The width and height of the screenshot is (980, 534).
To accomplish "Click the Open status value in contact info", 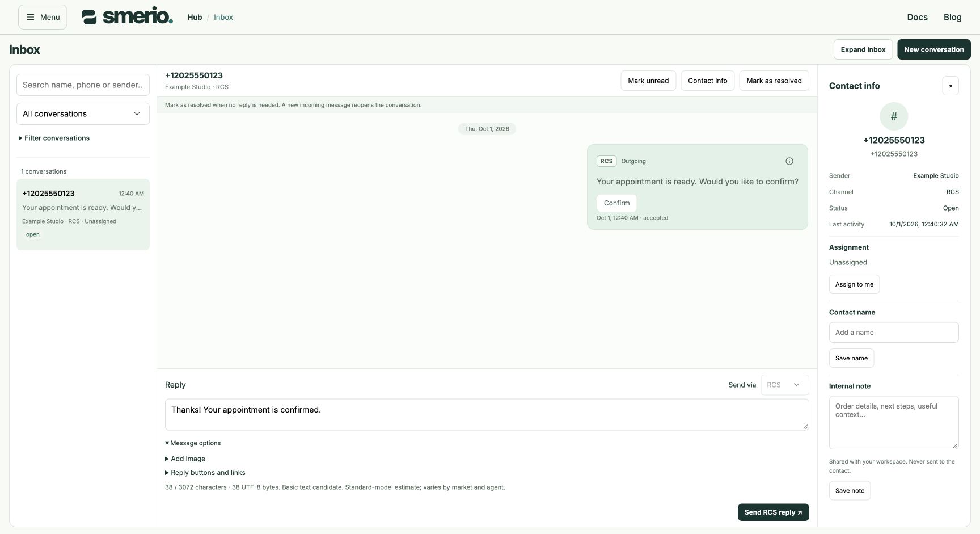I will (x=951, y=208).
